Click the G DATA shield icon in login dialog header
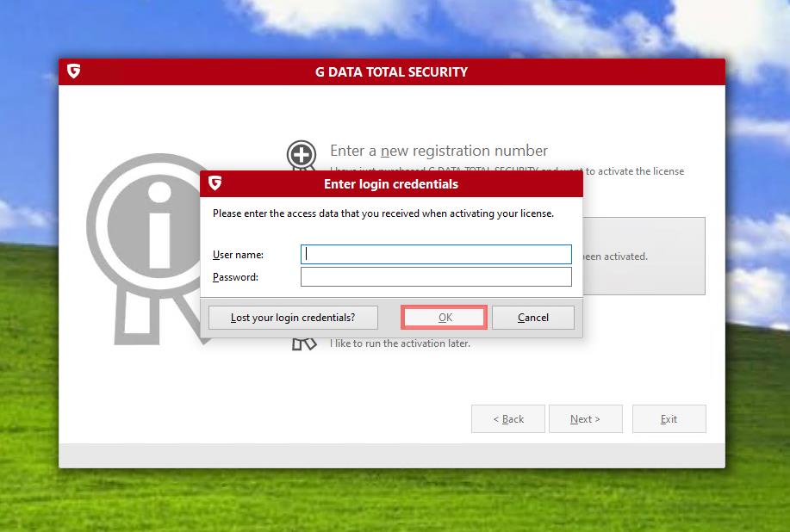The image size is (790, 532). pyautogui.click(x=215, y=182)
